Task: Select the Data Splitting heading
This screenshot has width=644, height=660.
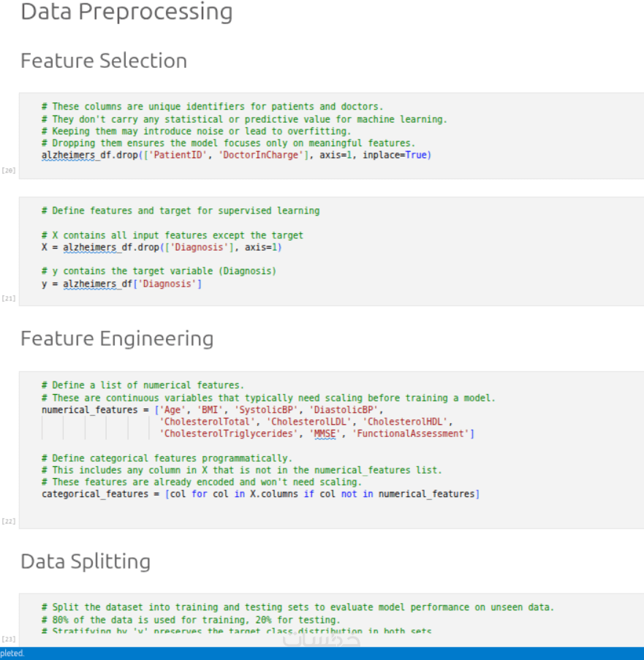Action: click(86, 561)
